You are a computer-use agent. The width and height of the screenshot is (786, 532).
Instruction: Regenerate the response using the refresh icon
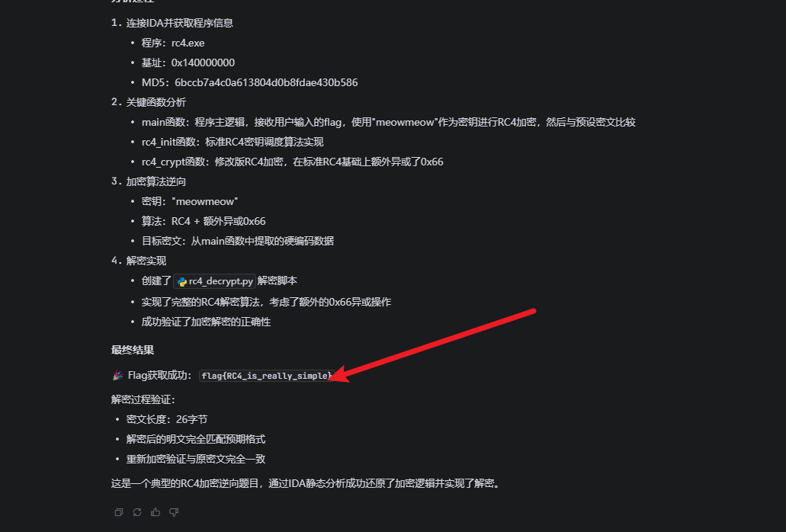pyautogui.click(x=137, y=512)
